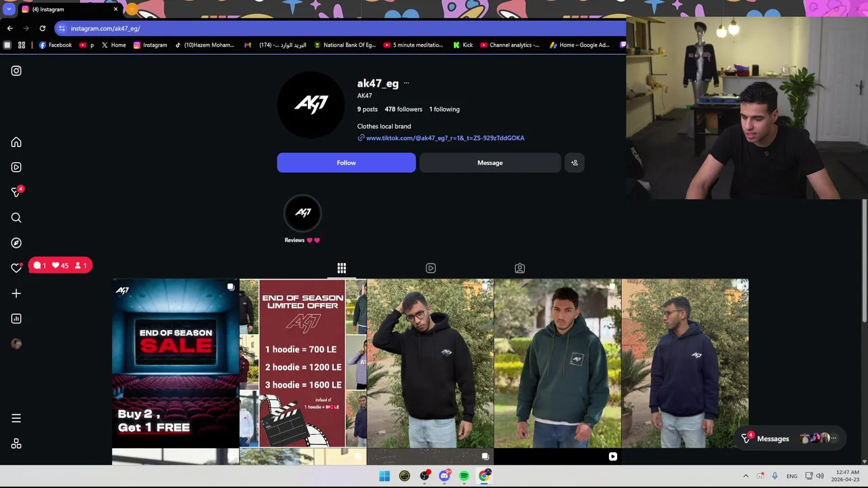
Task: Open a new browser tab
Action: pyautogui.click(x=132, y=9)
